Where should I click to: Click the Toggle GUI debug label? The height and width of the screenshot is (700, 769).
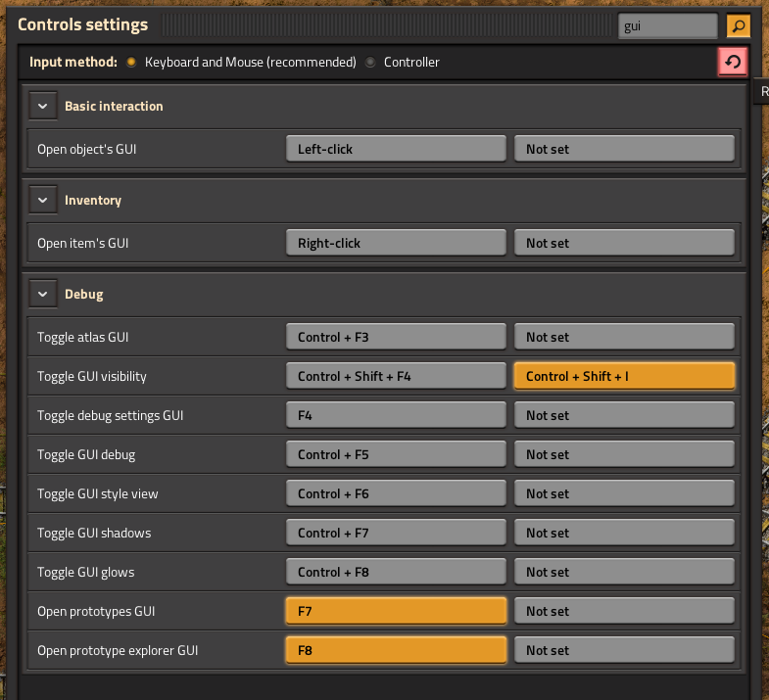point(86,455)
